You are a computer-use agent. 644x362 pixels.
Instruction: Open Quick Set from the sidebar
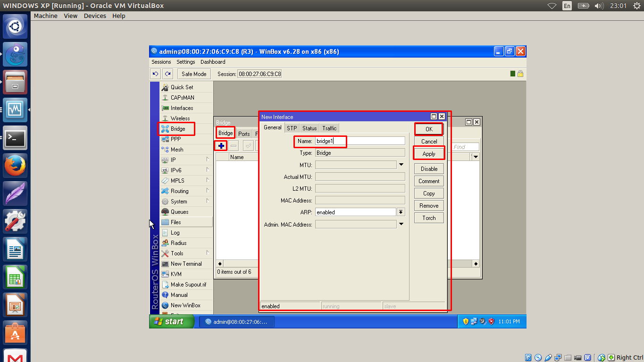[182, 87]
